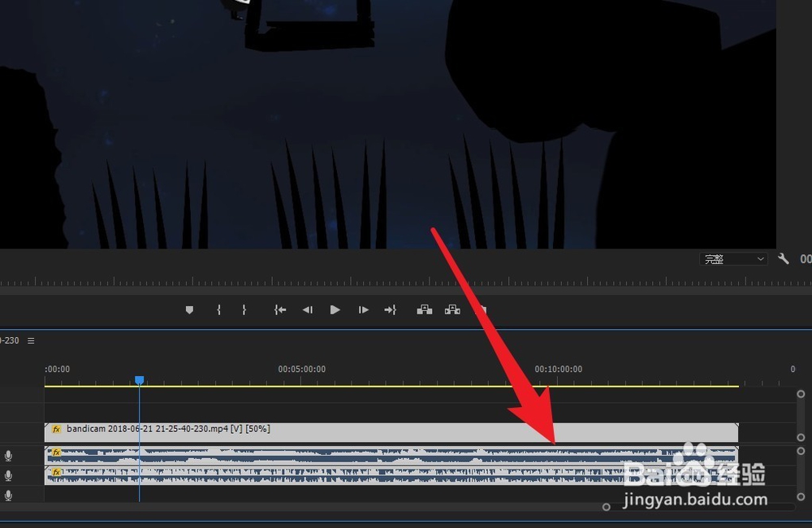Grab the top handle of the video track vertical scrollbar

coord(801,394)
